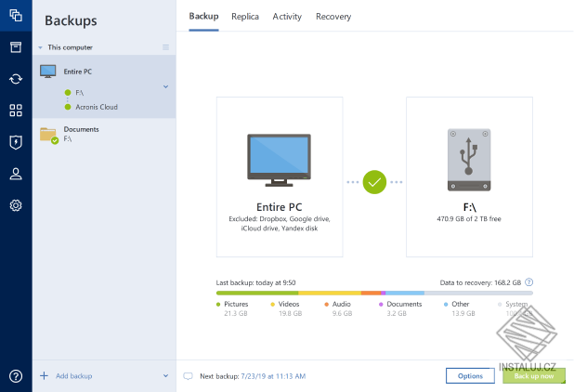
Task: Click the Videos 19.8 GB value
Action: tap(291, 313)
